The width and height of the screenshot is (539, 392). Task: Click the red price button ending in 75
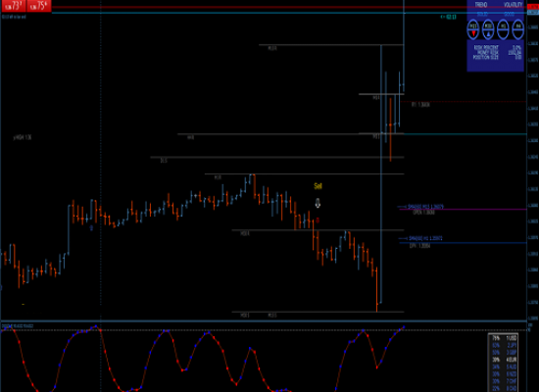pyautogui.click(x=39, y=6)
